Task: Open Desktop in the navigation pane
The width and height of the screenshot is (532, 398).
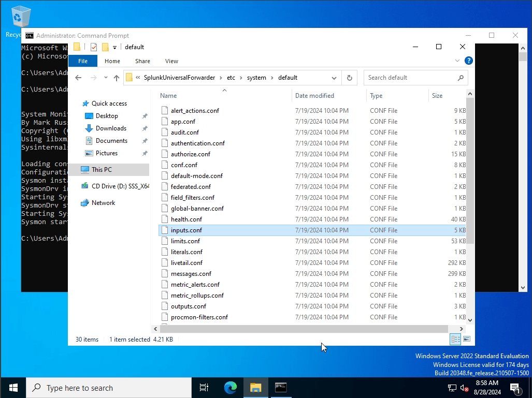Action: (107, 116)
